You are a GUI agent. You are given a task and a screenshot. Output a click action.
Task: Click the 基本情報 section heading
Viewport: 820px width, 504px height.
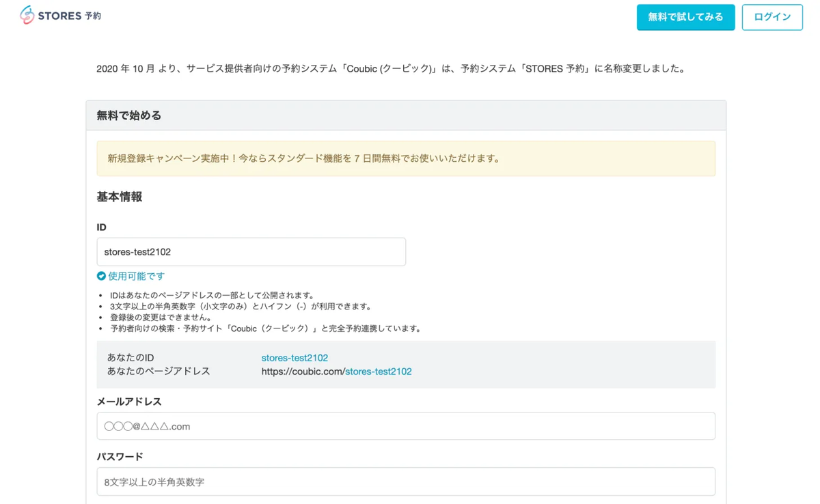[120, 197]
